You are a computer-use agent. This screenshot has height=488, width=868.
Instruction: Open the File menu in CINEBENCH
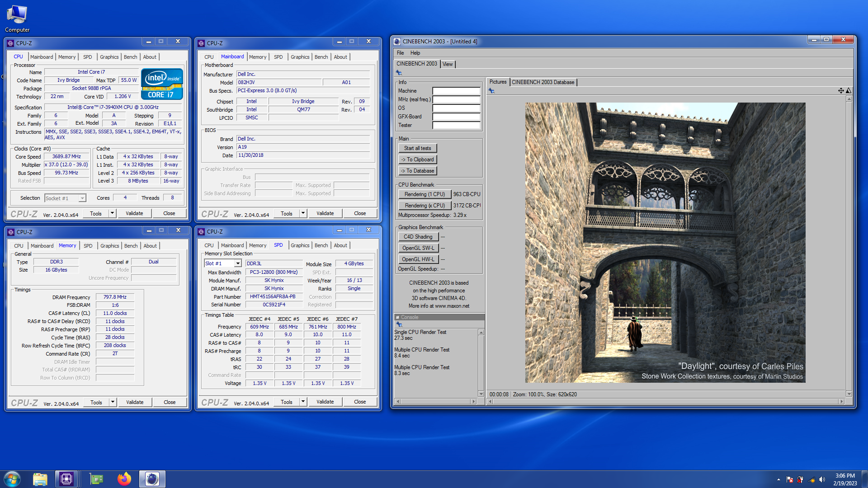point(400,53)
